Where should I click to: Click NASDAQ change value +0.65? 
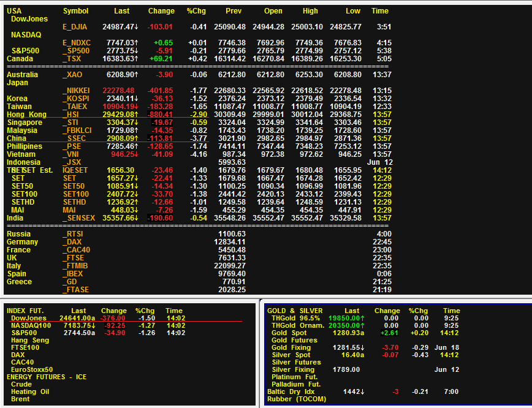pos(163,43)
